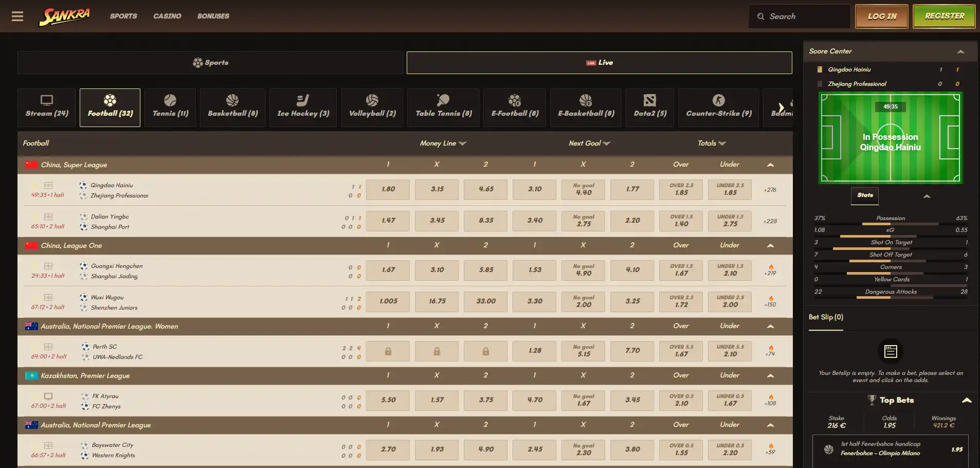980x468 pixels.
Task: Collapse the Stats section with chevron
Action: tap(927, 196)
